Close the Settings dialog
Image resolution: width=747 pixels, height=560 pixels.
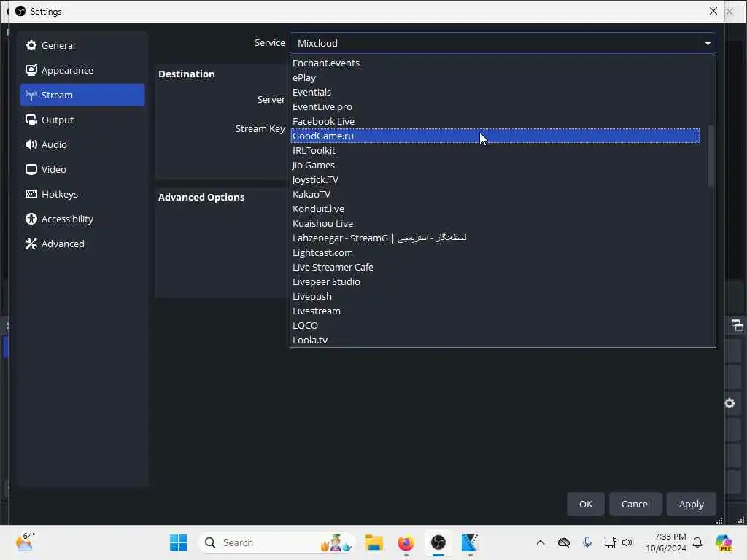(713, 11)
